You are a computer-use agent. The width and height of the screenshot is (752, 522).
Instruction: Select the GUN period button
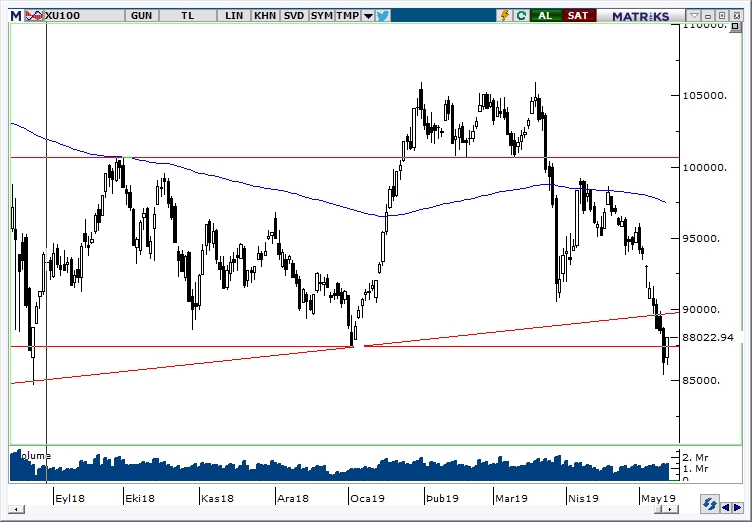(141, 16)
